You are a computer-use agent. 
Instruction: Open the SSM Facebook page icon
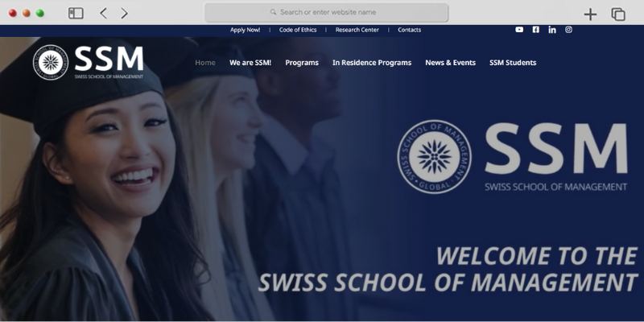pos(535,30)
